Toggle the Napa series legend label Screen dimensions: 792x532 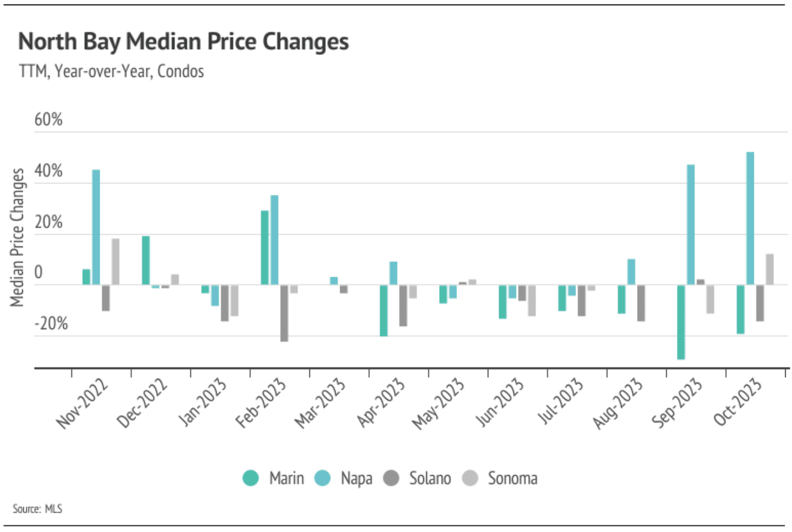pyautogui.click(x=356, y=478)
